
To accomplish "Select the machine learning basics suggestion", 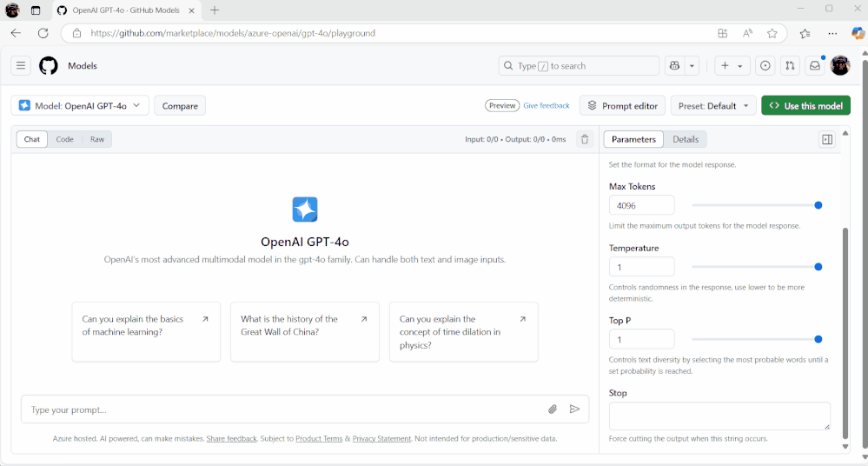I will (x=146, y=332).
